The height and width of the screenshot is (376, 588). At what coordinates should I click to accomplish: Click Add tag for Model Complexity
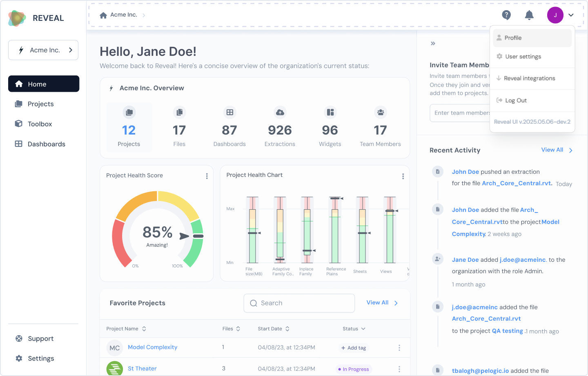pyautogui.click(x=354, y=348)
